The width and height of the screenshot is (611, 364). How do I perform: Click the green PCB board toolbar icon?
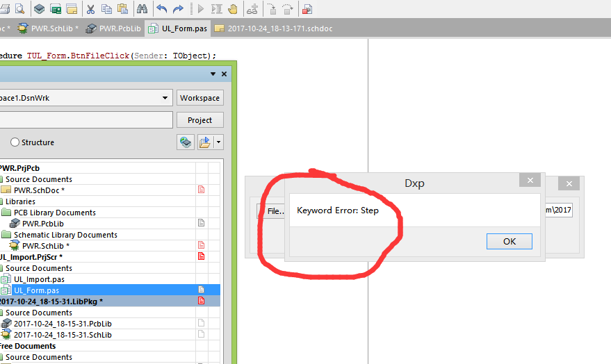(x=56, y=8)
